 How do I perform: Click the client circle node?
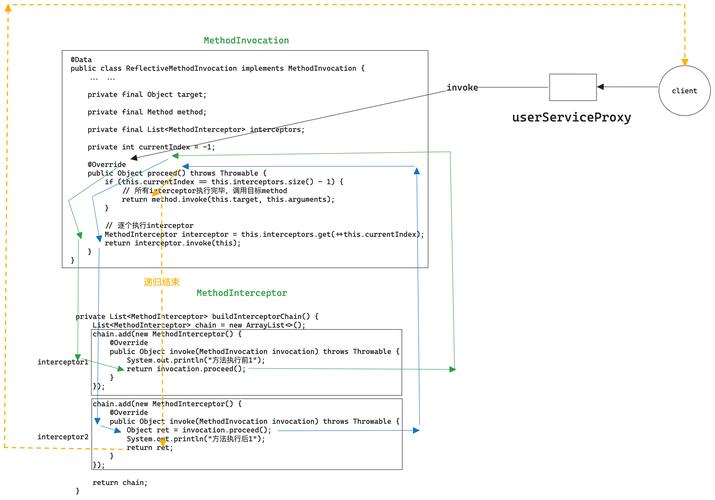point(684,90)
